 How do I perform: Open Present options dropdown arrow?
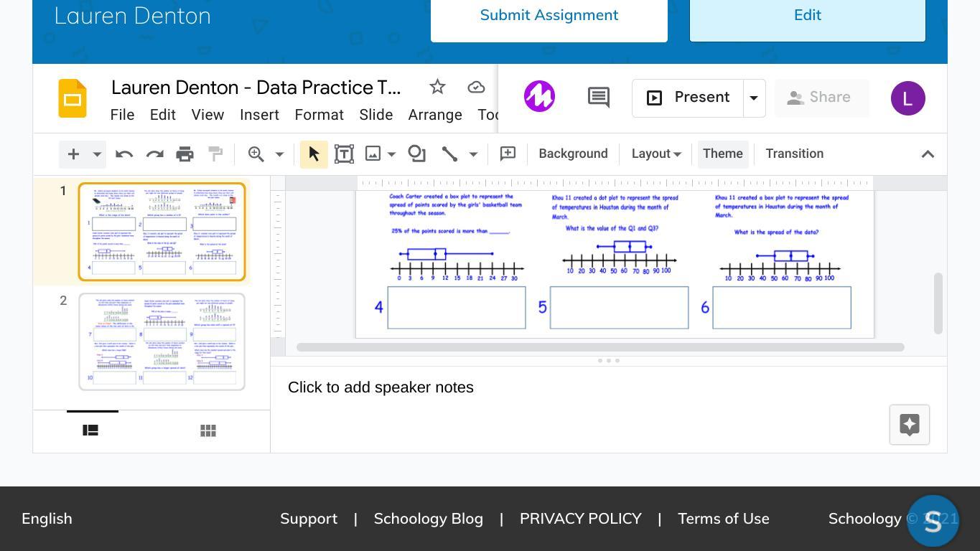754,98
